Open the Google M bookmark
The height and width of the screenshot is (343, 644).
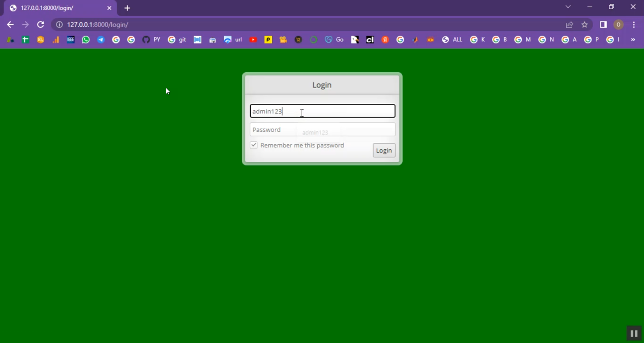coord(522,39)
